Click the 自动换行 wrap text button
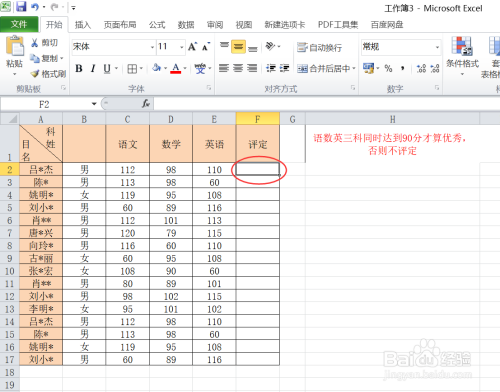Screen dimensions: 500x392 [x=319, y=47]
